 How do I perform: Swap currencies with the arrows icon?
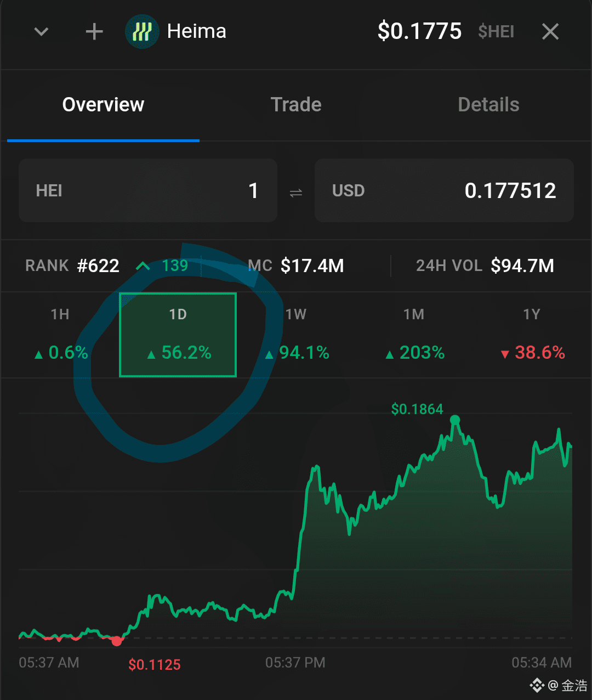296,193
